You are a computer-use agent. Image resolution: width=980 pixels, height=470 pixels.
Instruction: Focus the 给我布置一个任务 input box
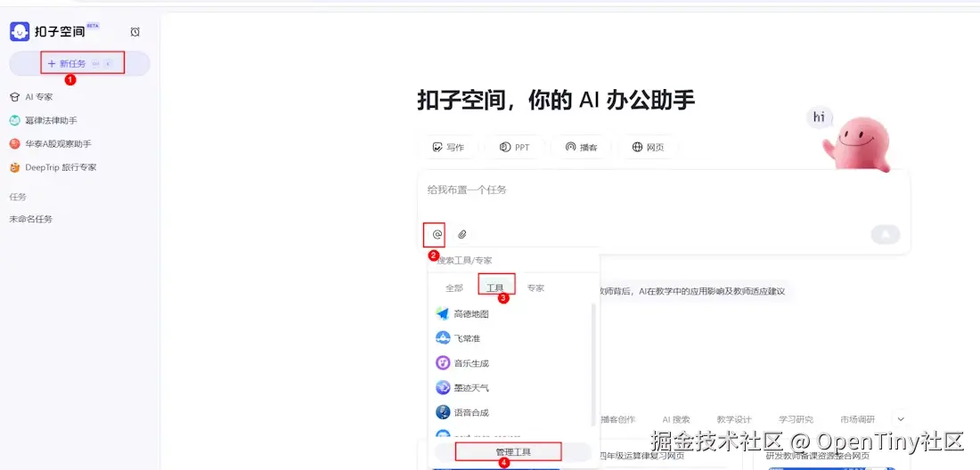click(664, 190)
